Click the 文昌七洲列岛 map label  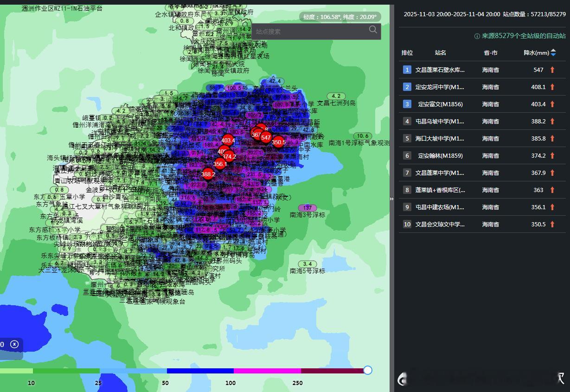336,103
